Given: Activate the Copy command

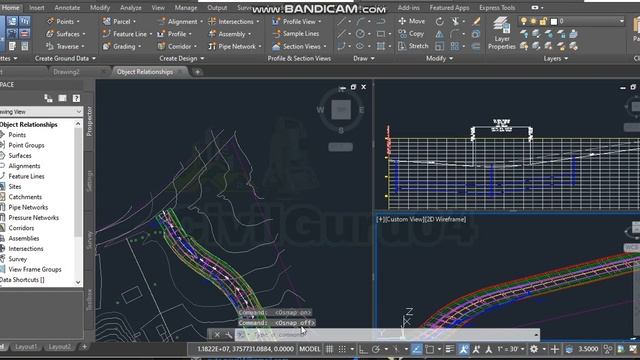Looking at the screenshot, I should 411,34.
